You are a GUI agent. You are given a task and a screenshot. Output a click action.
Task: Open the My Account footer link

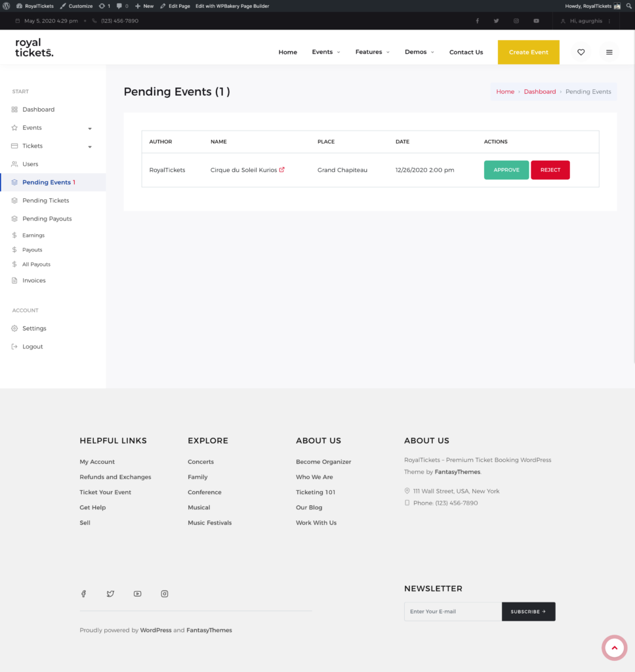pos(97,462)
